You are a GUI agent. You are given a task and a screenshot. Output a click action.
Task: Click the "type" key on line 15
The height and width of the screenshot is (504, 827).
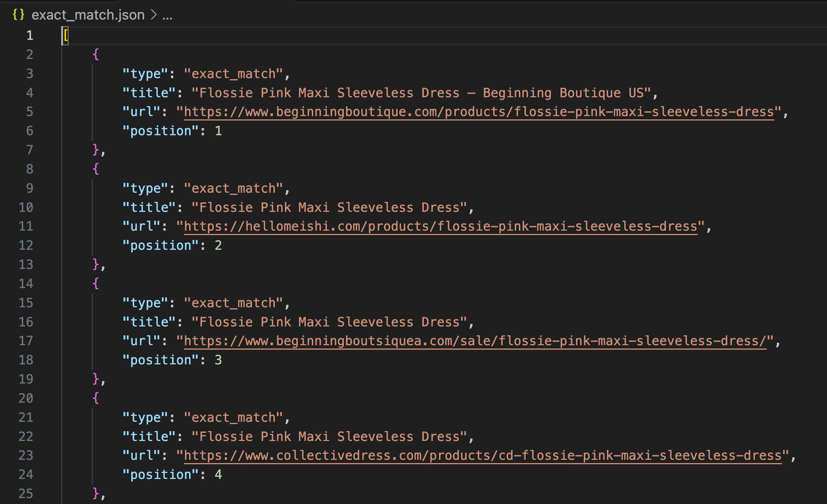pos(145,303)
